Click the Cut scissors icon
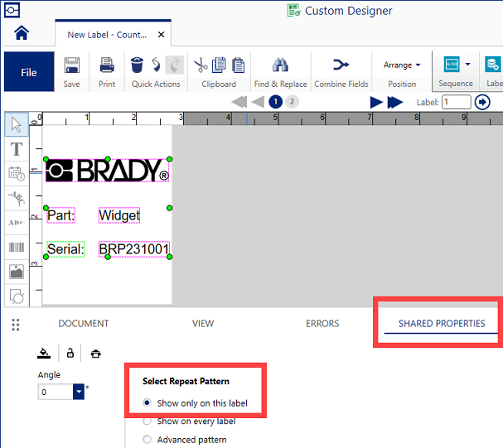The height and width of the screenshot is (448, 503). tap(201, 65)
